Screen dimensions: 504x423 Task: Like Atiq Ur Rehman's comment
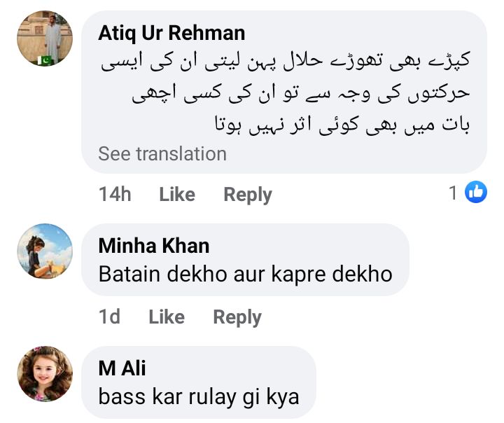(177, 195)
